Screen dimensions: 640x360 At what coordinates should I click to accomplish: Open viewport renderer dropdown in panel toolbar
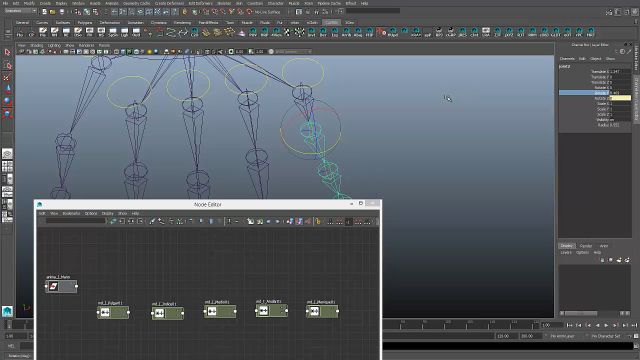(x=293, y=52)
